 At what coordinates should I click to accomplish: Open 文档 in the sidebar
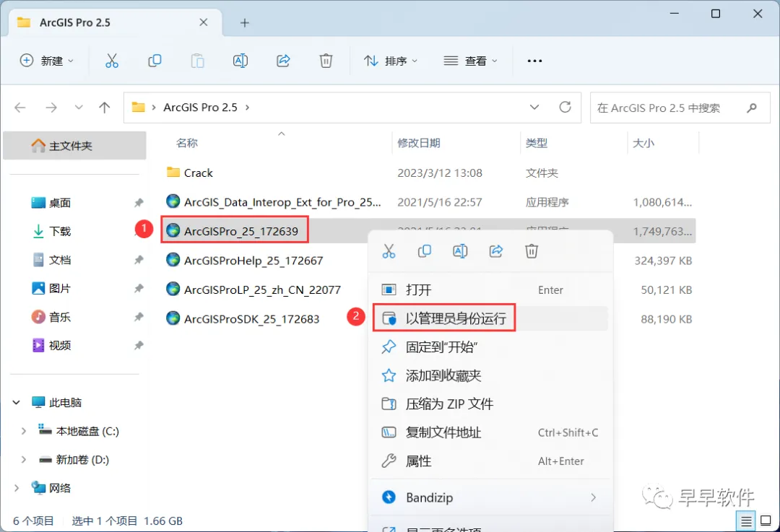click(60, 260)
